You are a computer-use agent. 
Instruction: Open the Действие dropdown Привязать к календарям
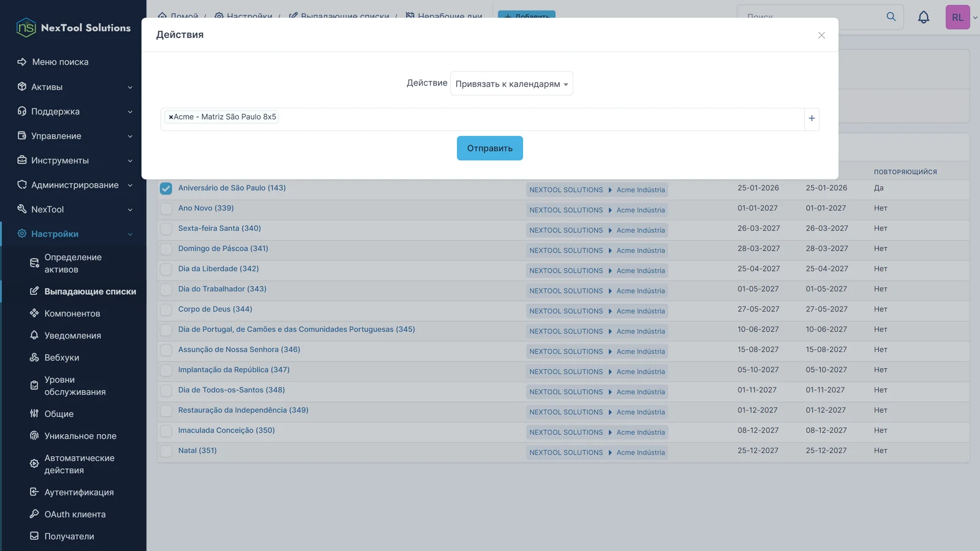511,84
